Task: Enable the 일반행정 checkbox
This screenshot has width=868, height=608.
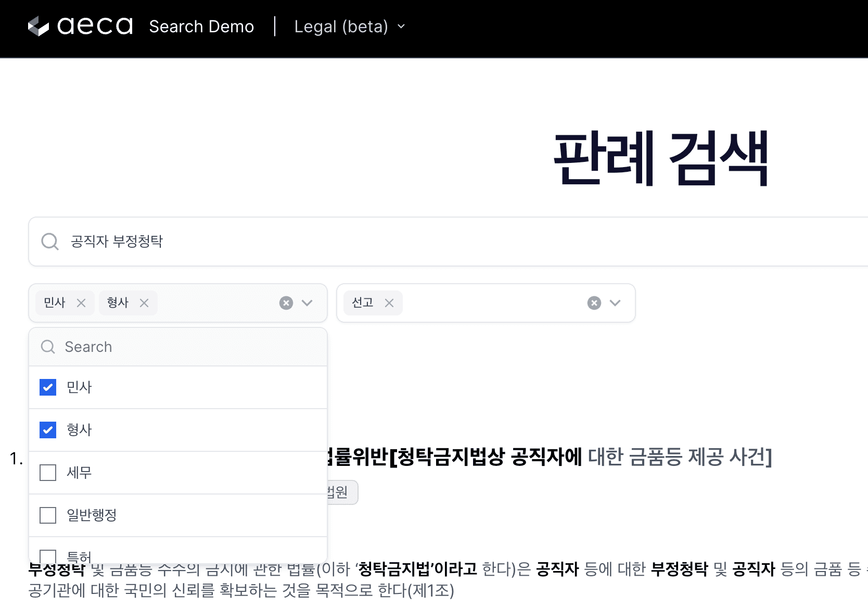Action: coord(48,515)
